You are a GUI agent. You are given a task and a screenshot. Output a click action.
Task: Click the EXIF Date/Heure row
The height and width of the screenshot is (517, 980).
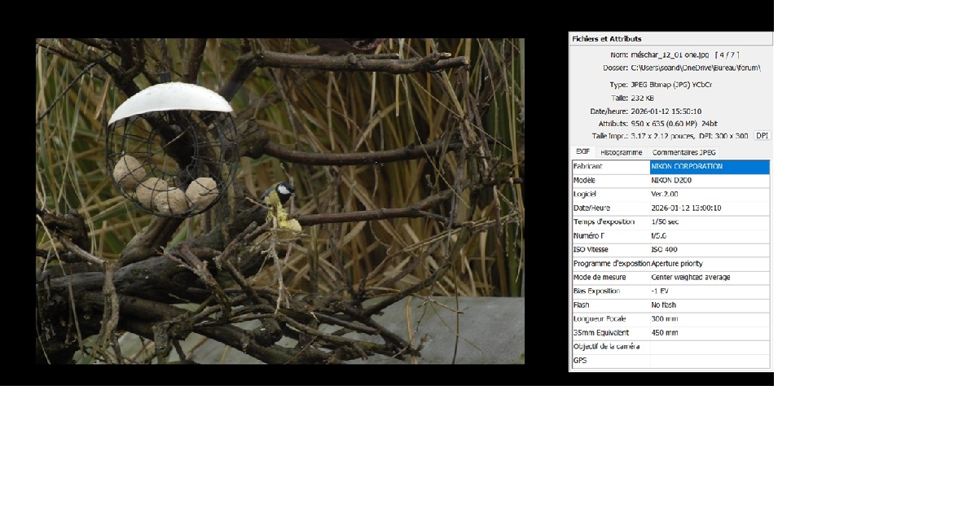pyautogui.click(x=670, y=208)
